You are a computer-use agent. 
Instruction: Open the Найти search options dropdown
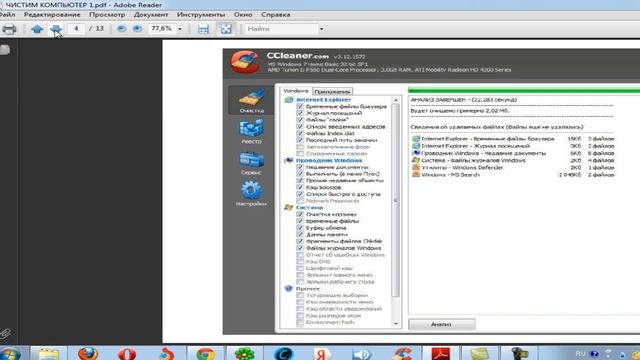coord(321,29)
